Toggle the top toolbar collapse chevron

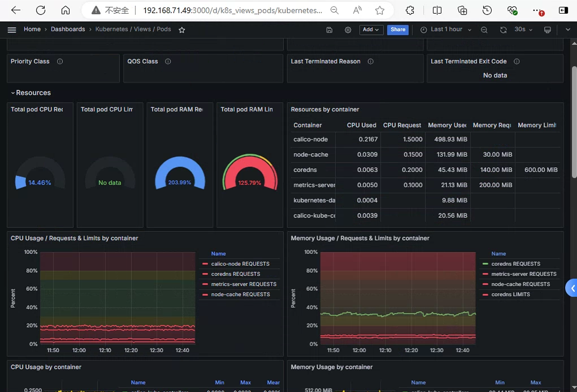coord(568,30)
